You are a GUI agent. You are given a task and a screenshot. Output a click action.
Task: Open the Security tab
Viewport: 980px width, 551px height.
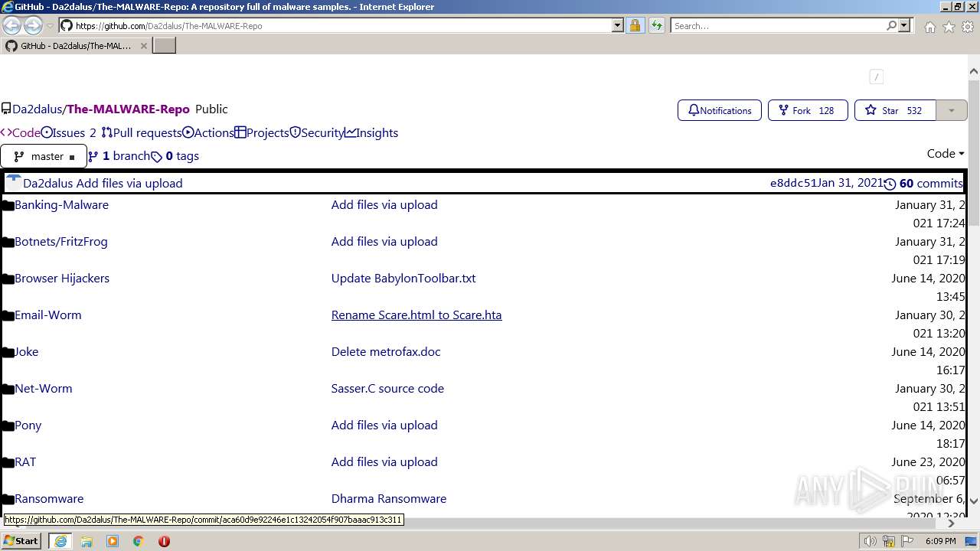(x=317, y=133)
